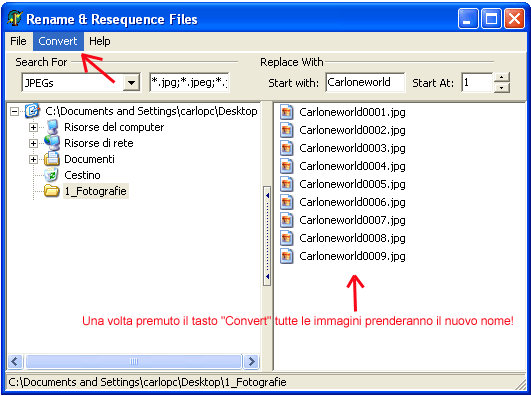
Task: Select file name Carloneworld0009.jpg
Action: pos(352,256)
